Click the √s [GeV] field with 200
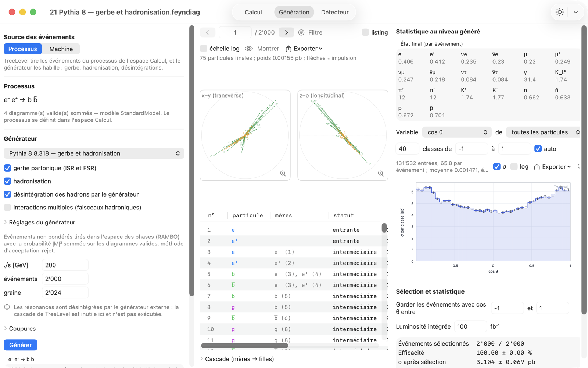This screenshot has width=588, height=368. (65, 265)
